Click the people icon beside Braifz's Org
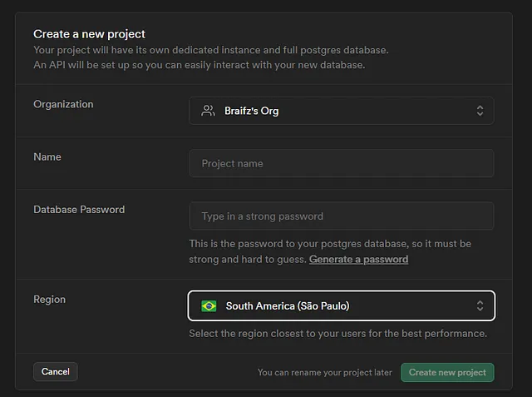Image resolution: width=532 pixels, height=397 pixels. coord(208,111)
